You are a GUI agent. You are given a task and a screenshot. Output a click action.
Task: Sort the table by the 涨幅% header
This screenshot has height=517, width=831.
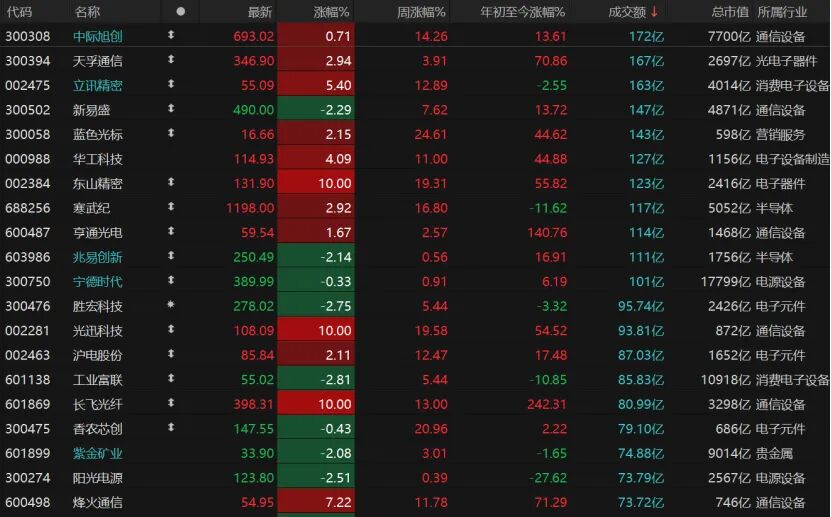[x=330, y=12]
